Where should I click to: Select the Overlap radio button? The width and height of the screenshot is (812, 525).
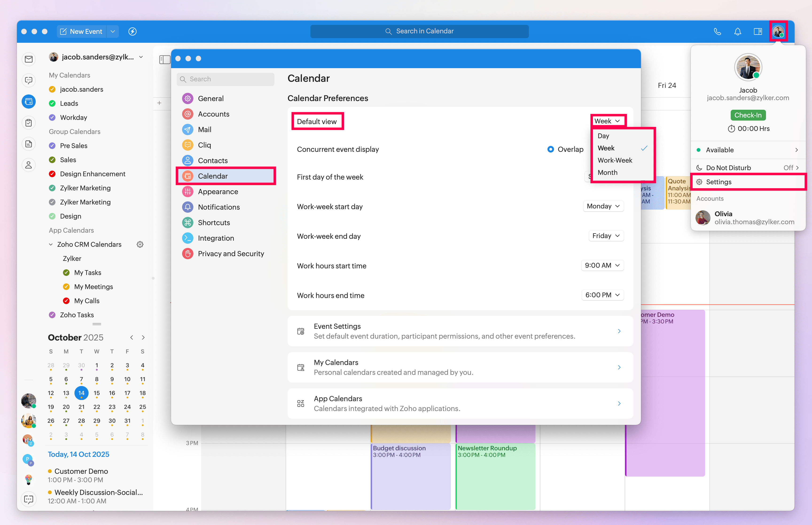pyautogui.click(x=550, y=149)
